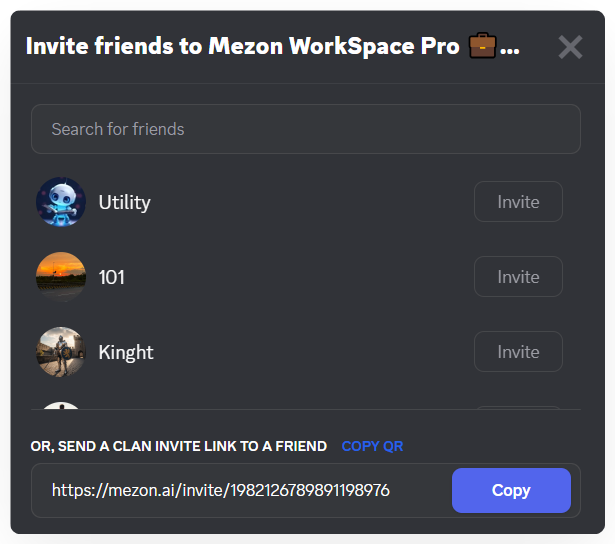Click empty space in the invite link box
The width and height of the screenshot is (615, 544).
coord(420,491)
